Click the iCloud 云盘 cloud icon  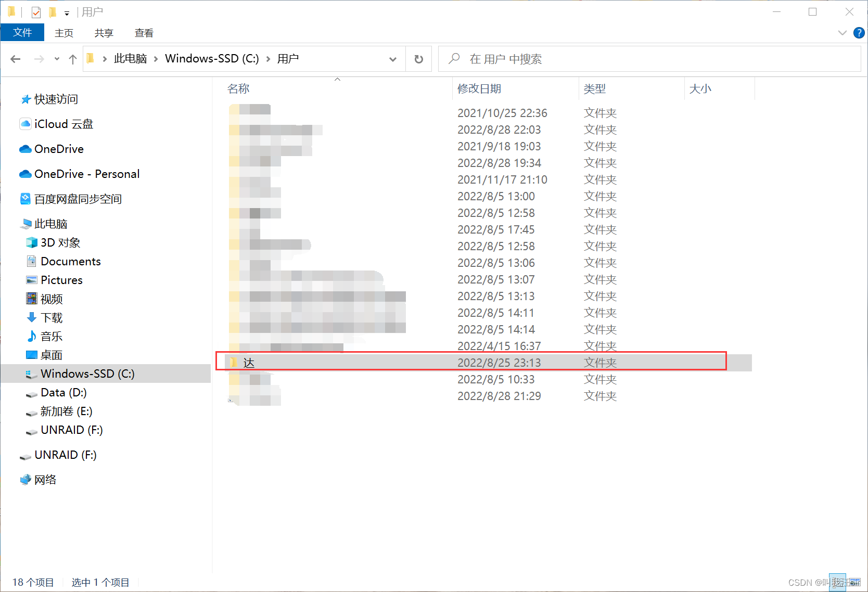pyautogui.click(x=25, y=124)
